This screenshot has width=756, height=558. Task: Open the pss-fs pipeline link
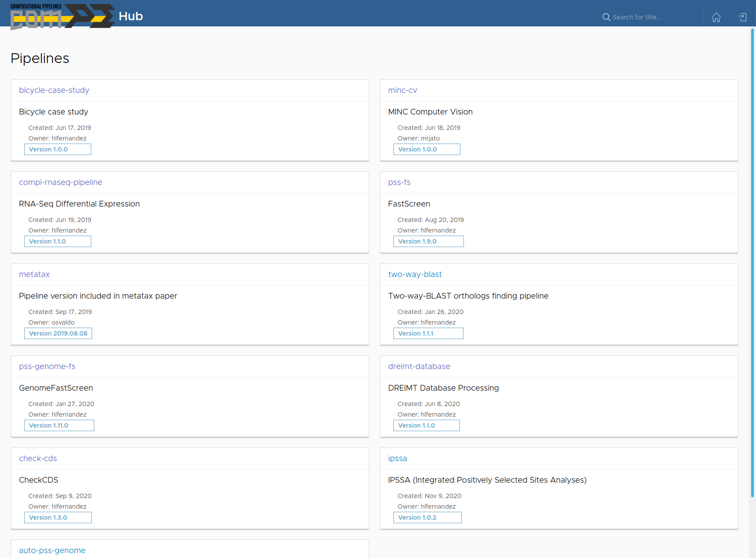pyautogui.click(x=399, y=182)
